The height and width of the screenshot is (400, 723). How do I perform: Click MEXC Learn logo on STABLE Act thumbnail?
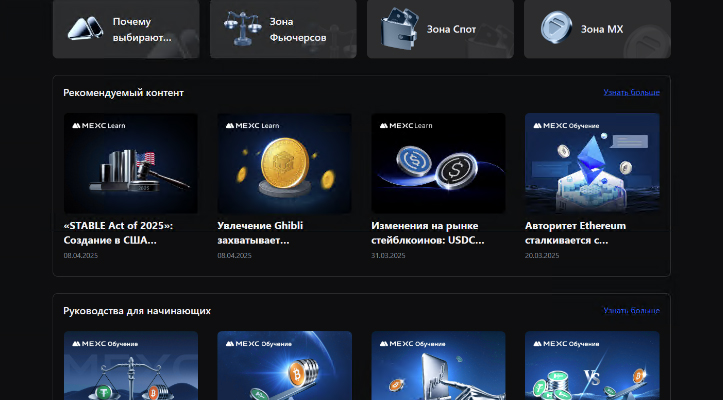tap(99, 125)
